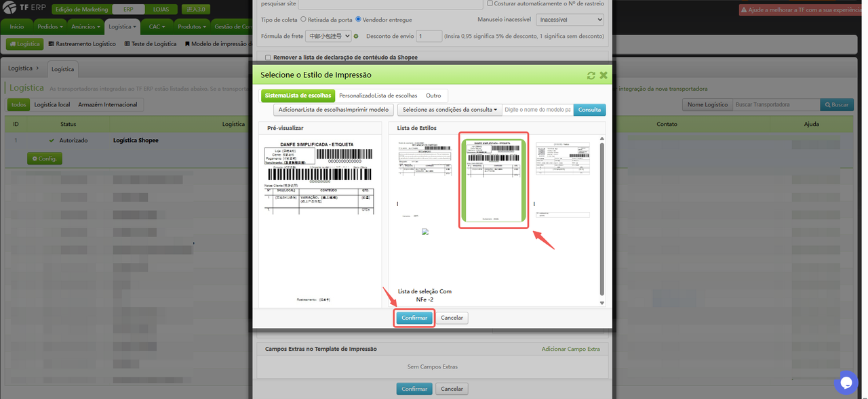Open Teste de Logística toolbar item
The image size is (868, 399).
coord(151,44)
